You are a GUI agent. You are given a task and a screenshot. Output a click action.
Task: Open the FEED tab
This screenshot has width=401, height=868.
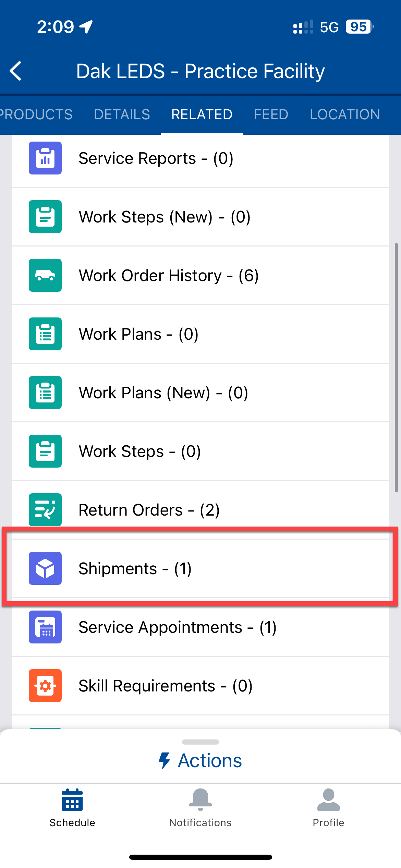point(271,114)
